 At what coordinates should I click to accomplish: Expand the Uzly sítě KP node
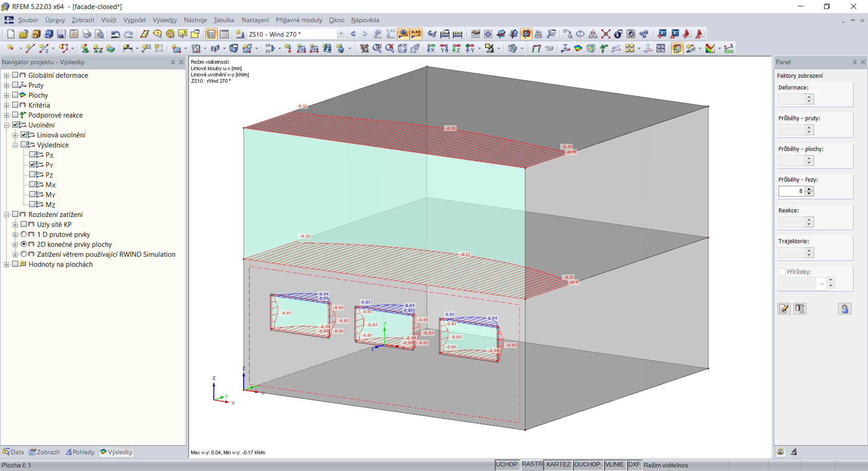point(15,225)
